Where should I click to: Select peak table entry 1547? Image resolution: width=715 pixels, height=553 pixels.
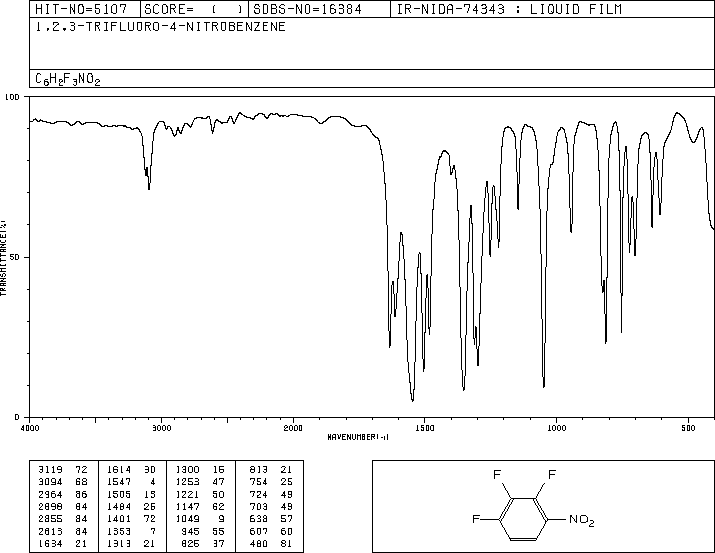point(119,482)
